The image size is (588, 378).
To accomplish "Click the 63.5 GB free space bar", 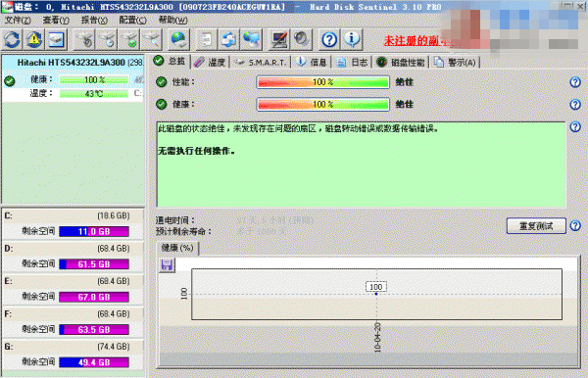I will pyautogui.click(x=94, y=330).
